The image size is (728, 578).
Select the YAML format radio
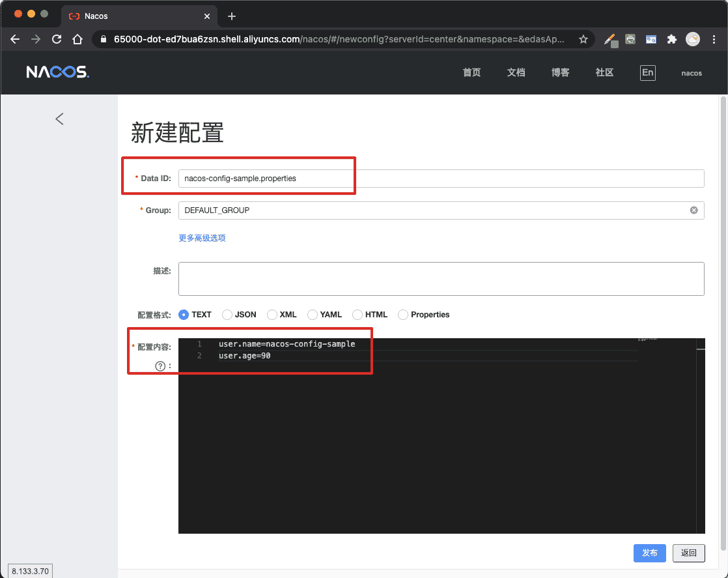coord(313,315)
